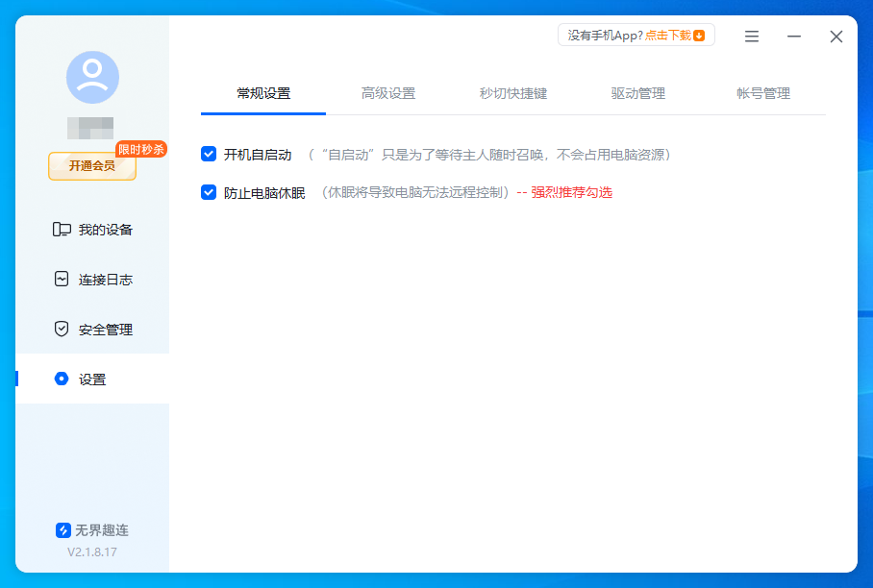
Task: Open the 帐号管理 tab
Action: pos(761,93)
